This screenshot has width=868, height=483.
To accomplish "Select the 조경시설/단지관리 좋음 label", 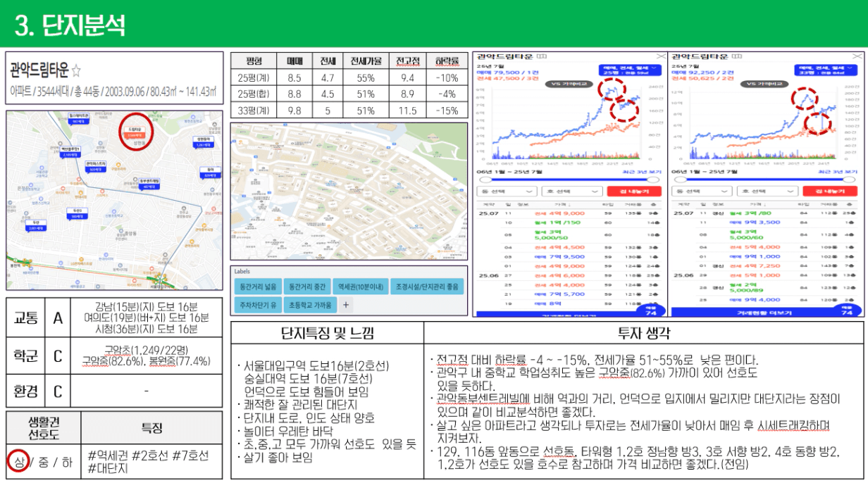I will pyautogui.click(x=426, y=287).
